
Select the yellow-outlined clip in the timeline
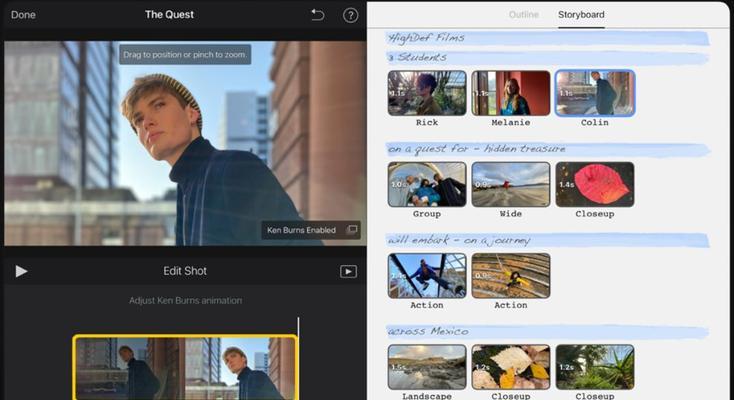pyautogui.click(x=185, y=367)
